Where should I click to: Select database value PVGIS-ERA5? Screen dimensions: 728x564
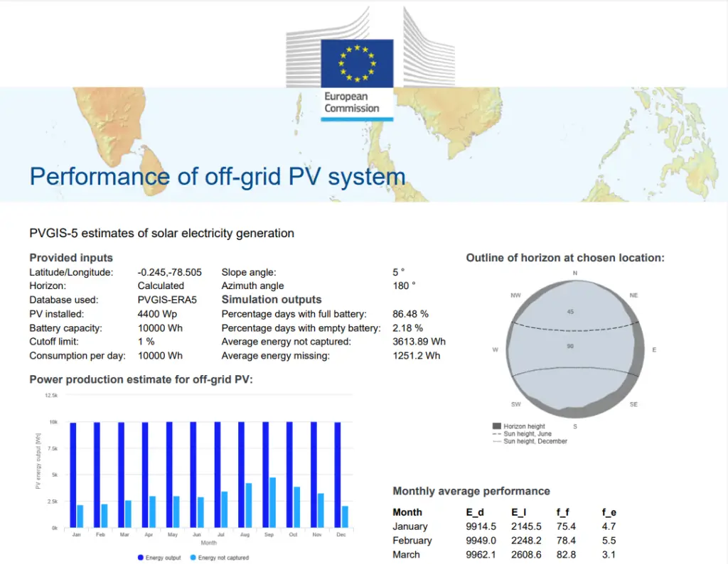click(167, 300)
